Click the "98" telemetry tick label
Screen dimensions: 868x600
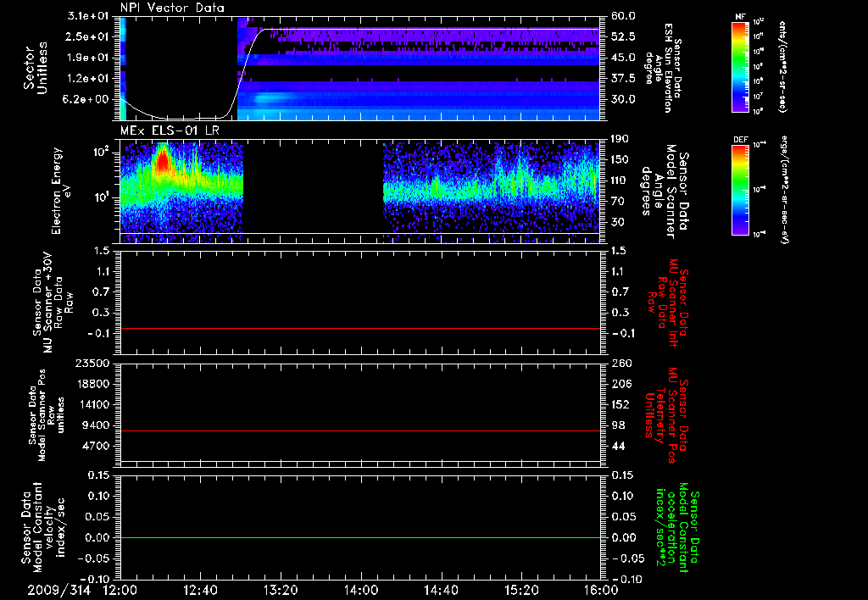coord(618,425)
